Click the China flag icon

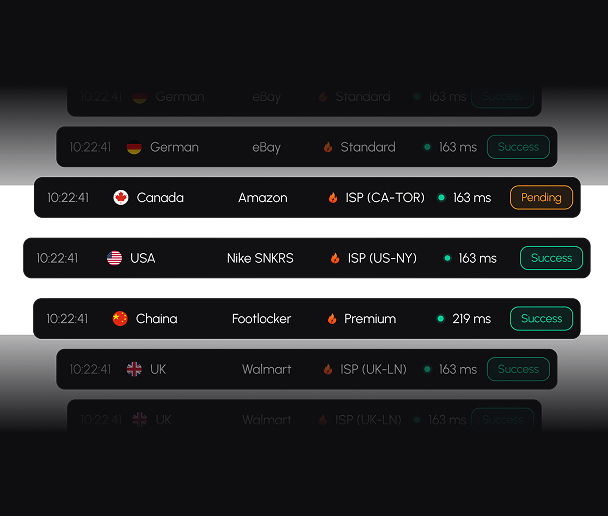pyautogui.click(x=120, y=319)
